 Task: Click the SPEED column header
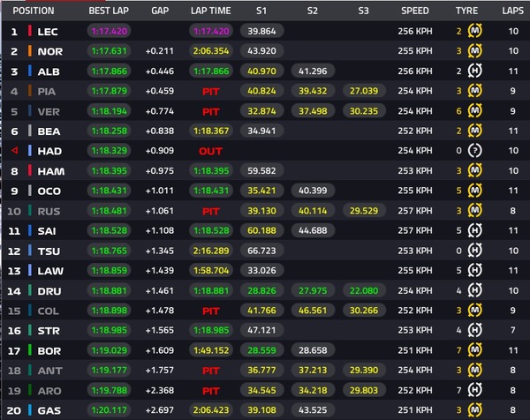click(414, 11)
